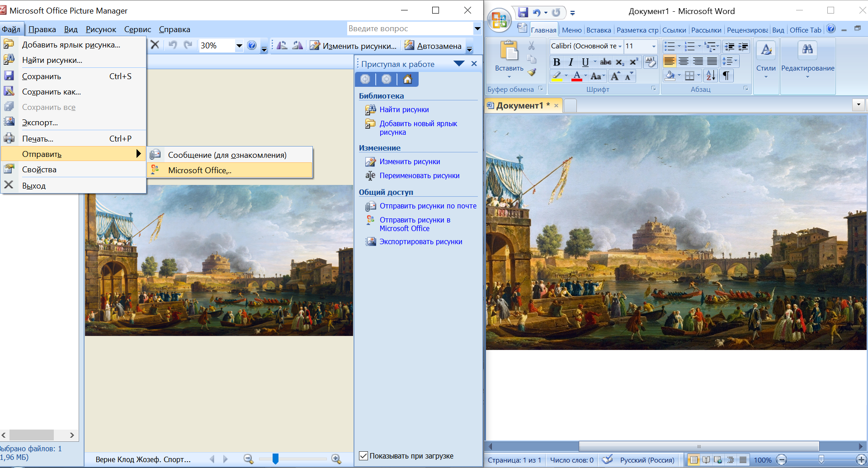Open the Ссылки tab in Word ribbon
Screen dimensions: 868x468
[674, 30]
